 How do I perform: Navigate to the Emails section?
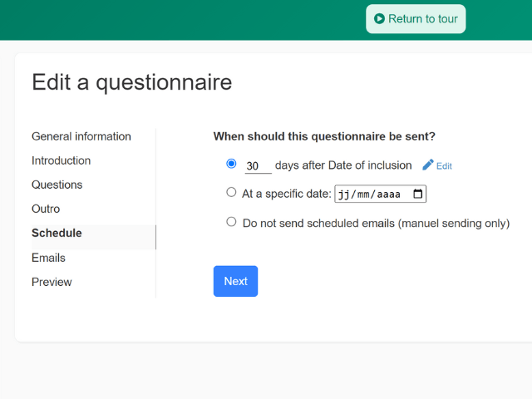click(x=48, y=258)
